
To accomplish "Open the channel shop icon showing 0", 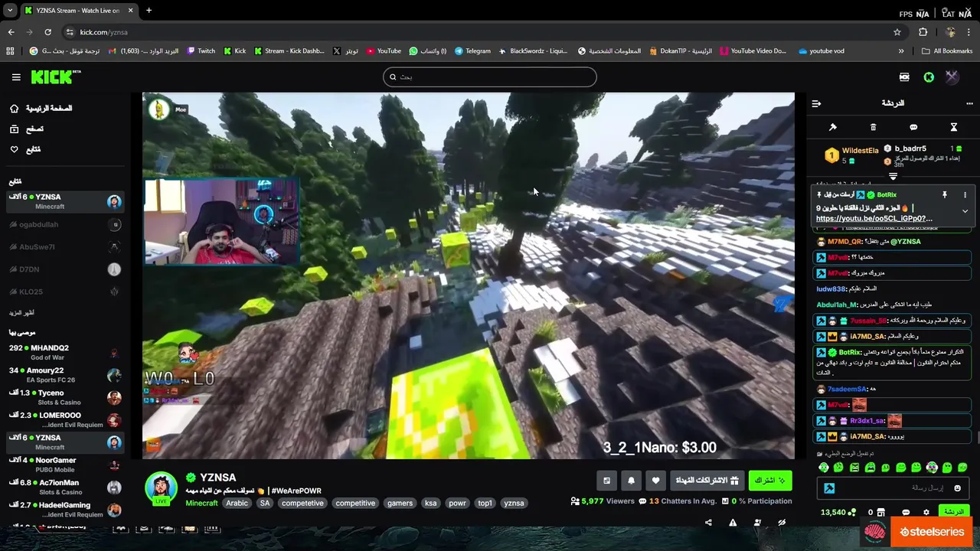I will pyautogui.click(x=876, y=513).
